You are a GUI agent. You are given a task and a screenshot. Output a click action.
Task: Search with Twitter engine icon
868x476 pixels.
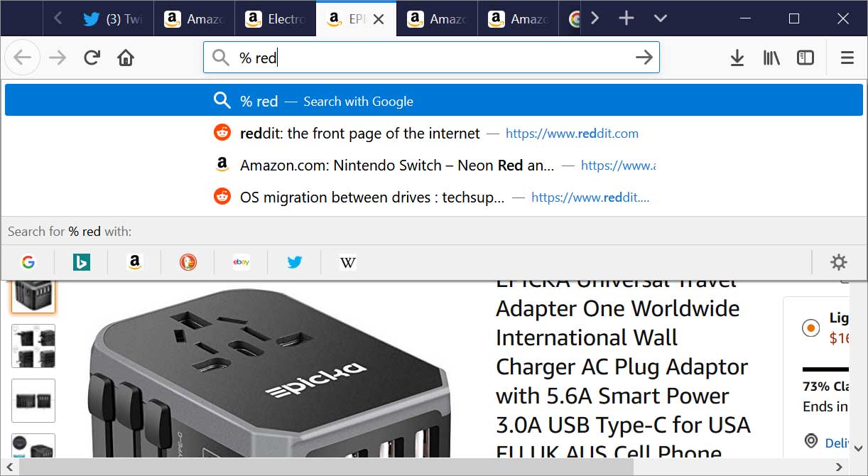294,262
